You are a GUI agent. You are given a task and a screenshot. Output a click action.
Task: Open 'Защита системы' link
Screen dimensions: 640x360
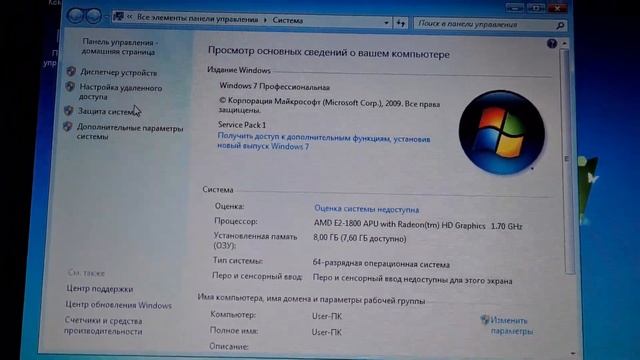(108, 111)
